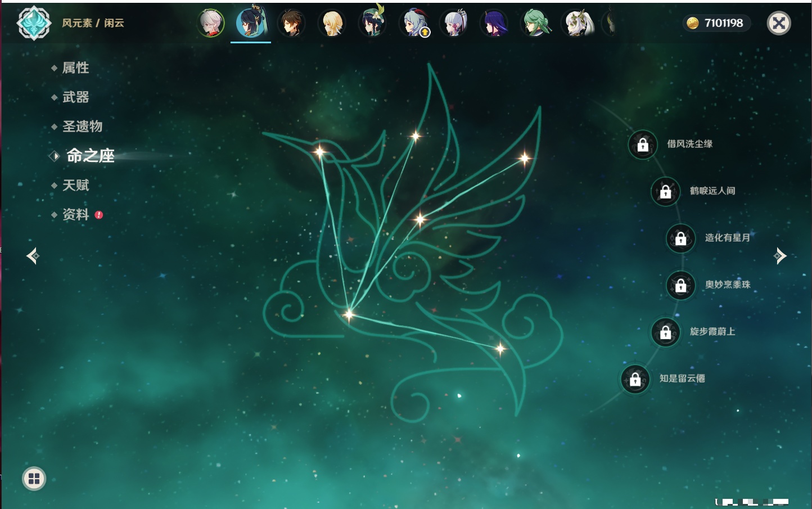Open the locked 鹤唳远人间 constellation icon

tap(666, 191)
